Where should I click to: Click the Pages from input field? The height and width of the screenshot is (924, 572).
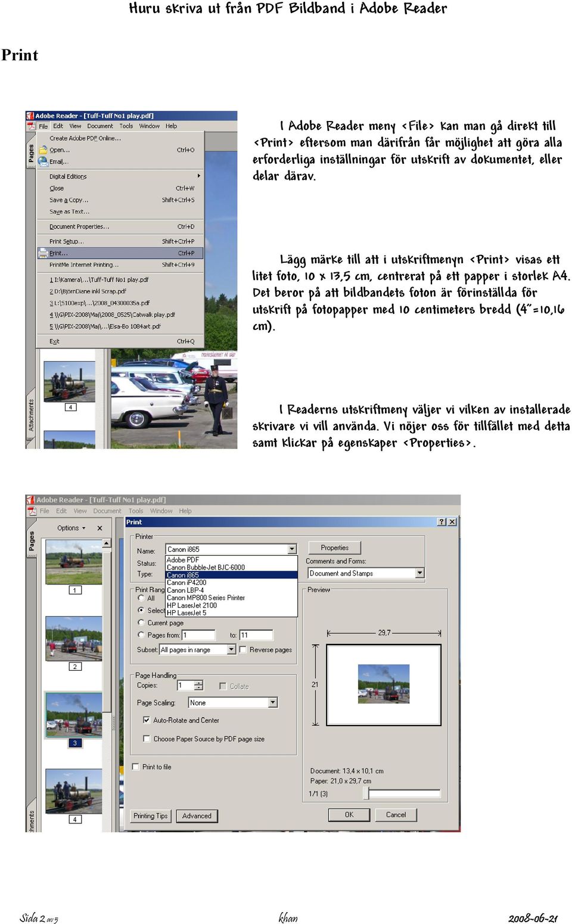(x=198, y=635)
